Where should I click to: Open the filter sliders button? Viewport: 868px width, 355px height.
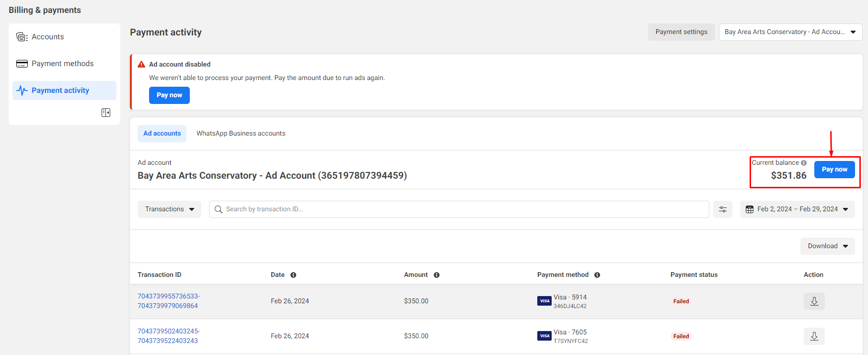[x=722, y=209]
